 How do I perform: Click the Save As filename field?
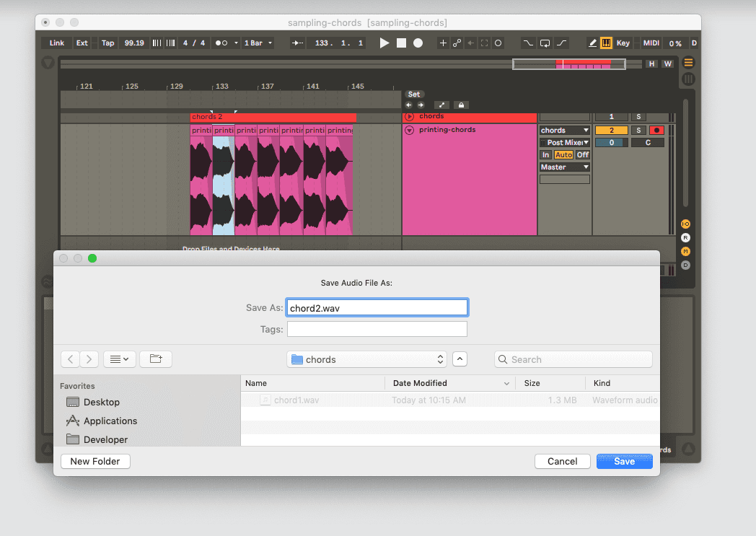377,307
